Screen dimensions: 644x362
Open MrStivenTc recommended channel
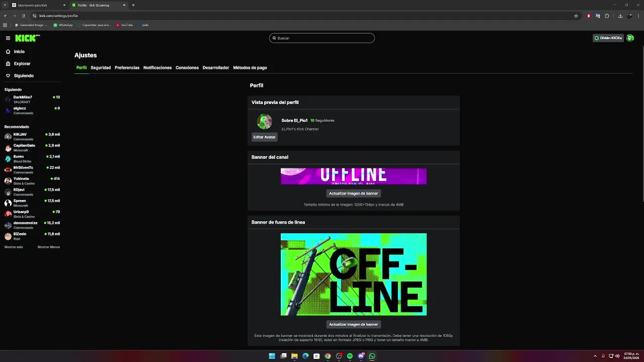(32, 169)
